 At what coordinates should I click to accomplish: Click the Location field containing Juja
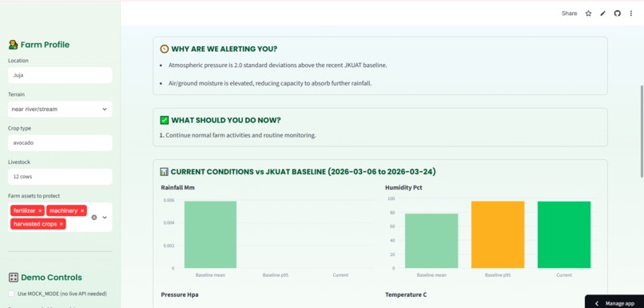(x=60, y=75)
